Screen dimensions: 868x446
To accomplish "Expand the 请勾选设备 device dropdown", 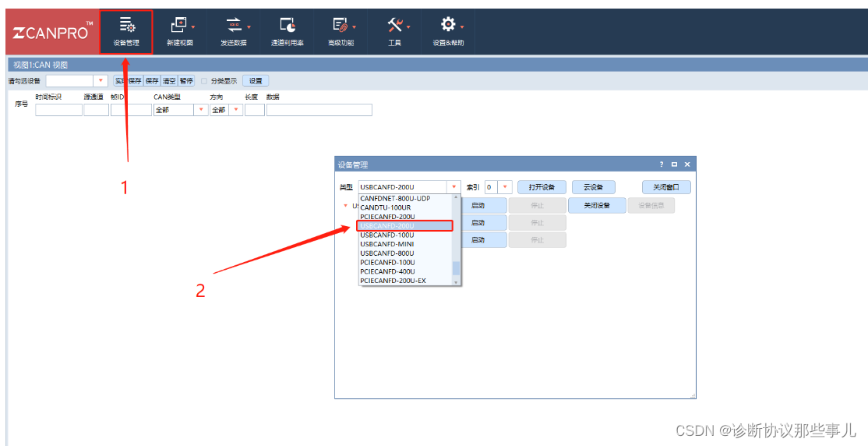I will click(x=101, y=81).
